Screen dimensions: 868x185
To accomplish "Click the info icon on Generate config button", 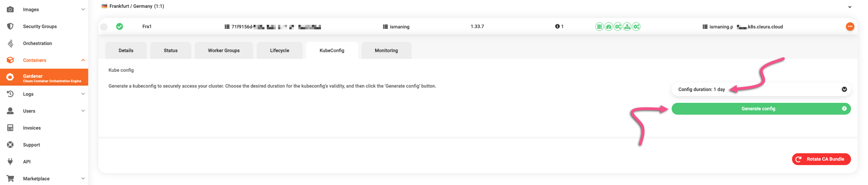I will [x=844, y=109].
